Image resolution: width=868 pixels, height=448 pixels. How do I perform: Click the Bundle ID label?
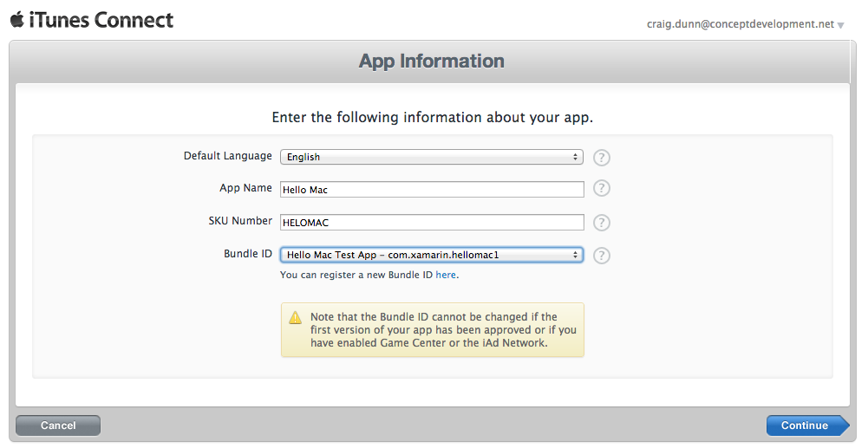(248, 254)
